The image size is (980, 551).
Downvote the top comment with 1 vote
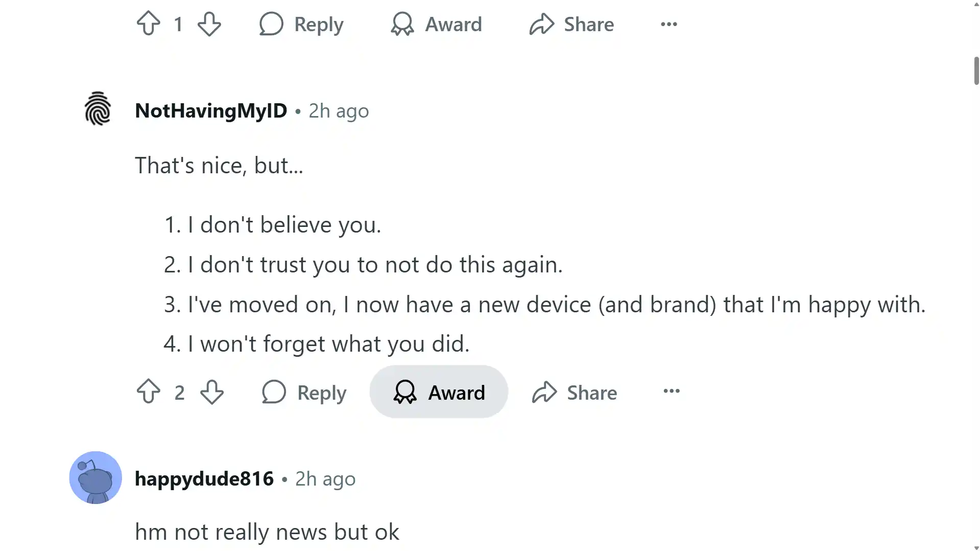click(209, 24)
